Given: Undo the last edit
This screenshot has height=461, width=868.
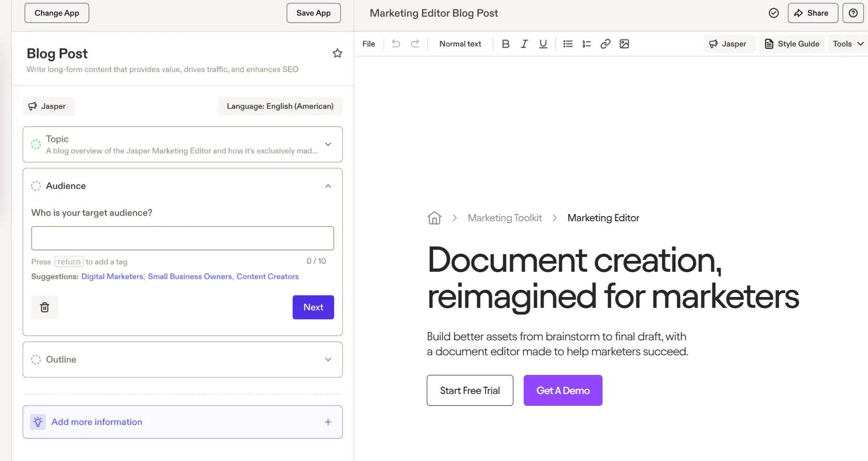Looking at the screenshot, I should tap(396, 44).
